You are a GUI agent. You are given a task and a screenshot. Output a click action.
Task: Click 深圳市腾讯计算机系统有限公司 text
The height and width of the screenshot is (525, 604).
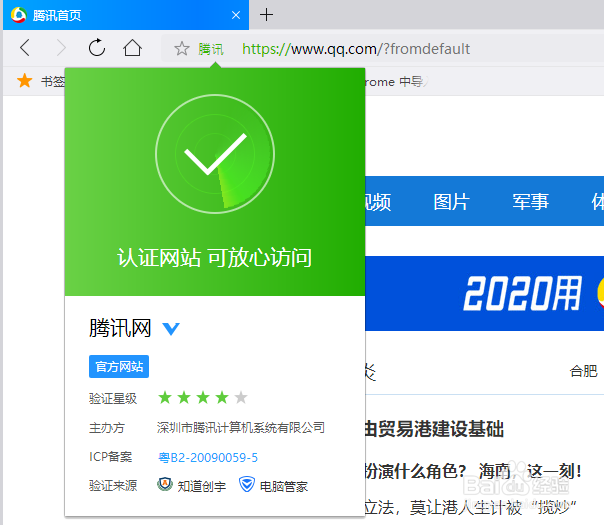tap(241, 428)
